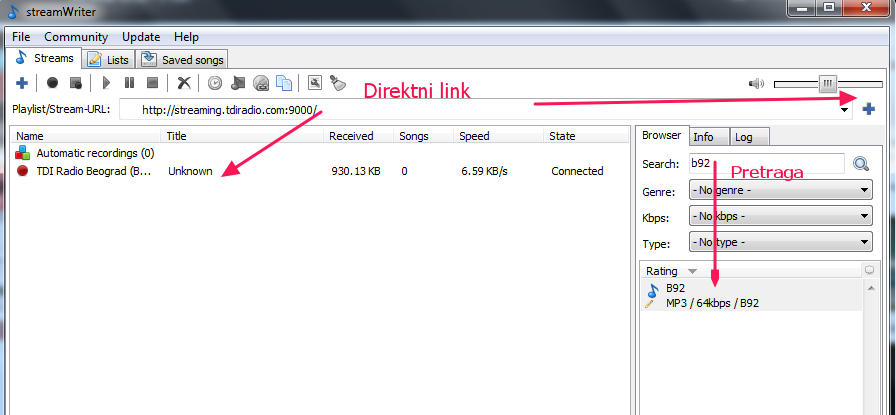The image size is (896, 415).
Task: Click the Play triangle toolbar button
Action: [x=106, y=83]
